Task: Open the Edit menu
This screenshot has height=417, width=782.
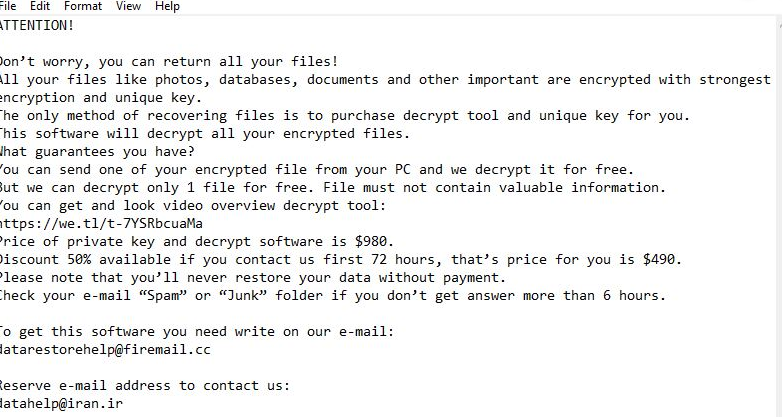Action: click(39, 6)
